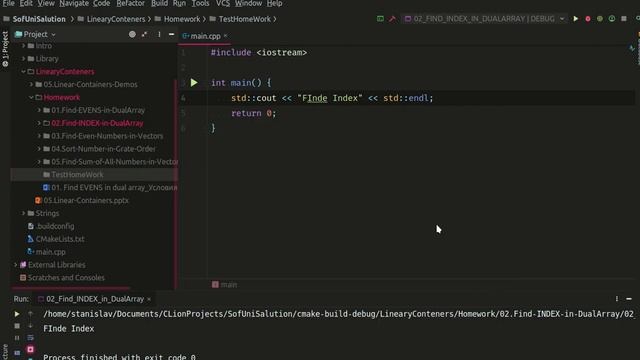Select CMakeLists.txt in the project tree
Viewport: 640px width, 360px height.
coord(60,239)
